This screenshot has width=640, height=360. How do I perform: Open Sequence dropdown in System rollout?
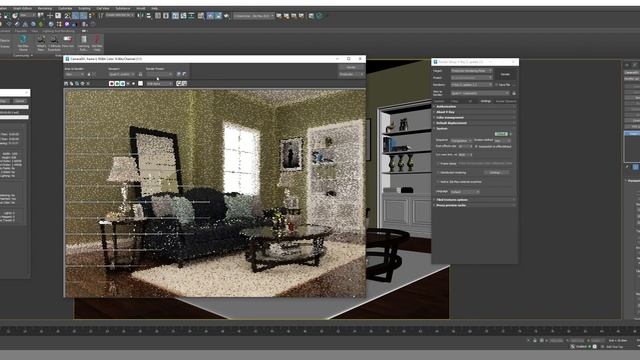click(461, 140)
